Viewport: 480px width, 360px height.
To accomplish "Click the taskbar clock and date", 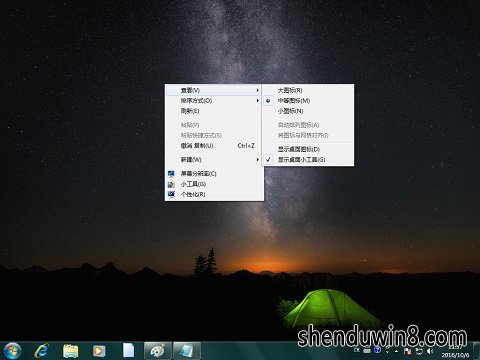I will coord(455,351).
